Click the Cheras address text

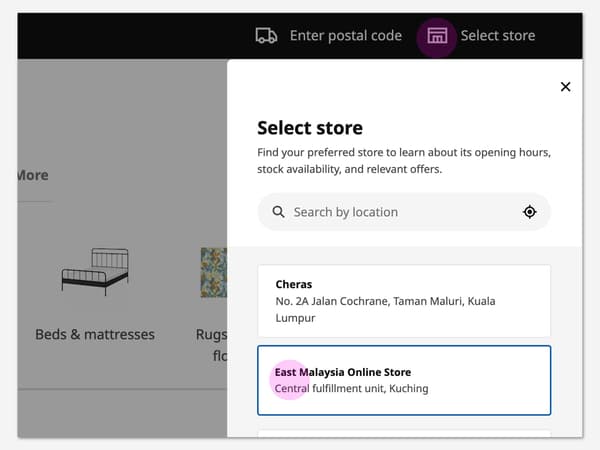[x=385, y=310]
